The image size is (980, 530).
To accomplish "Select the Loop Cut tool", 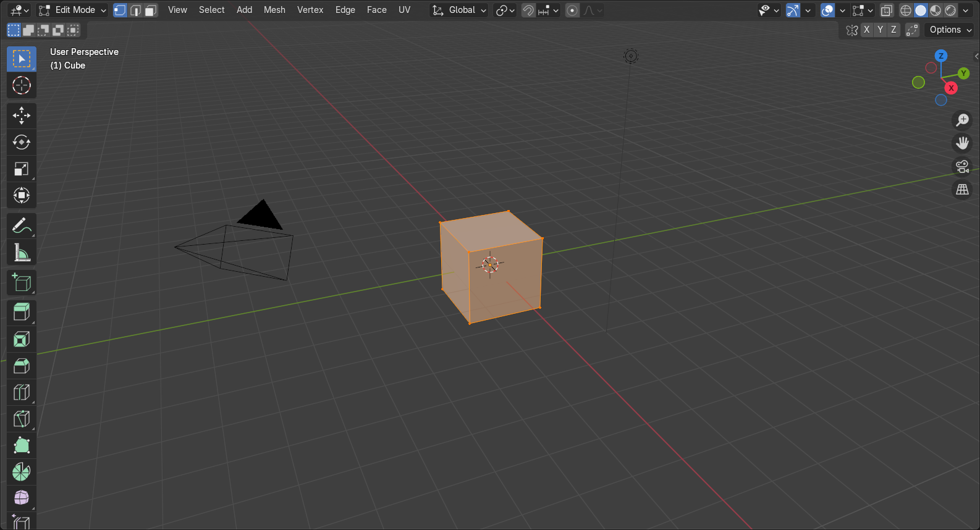I will [x=22, y=392].
